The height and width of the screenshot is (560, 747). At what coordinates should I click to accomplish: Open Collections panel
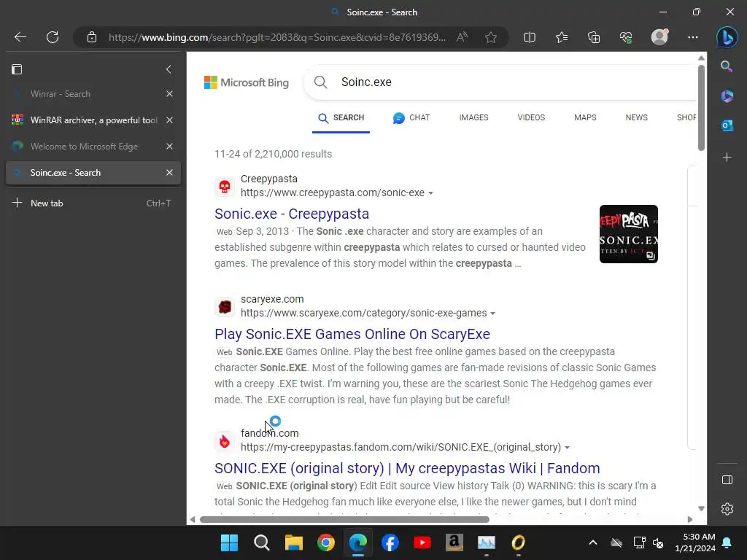click(594, 37)
